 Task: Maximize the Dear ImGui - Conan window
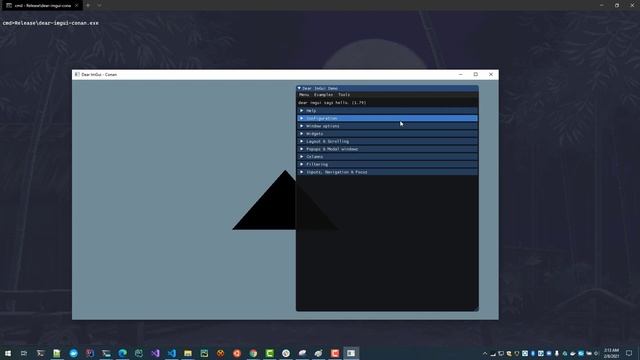click(476, 74)
